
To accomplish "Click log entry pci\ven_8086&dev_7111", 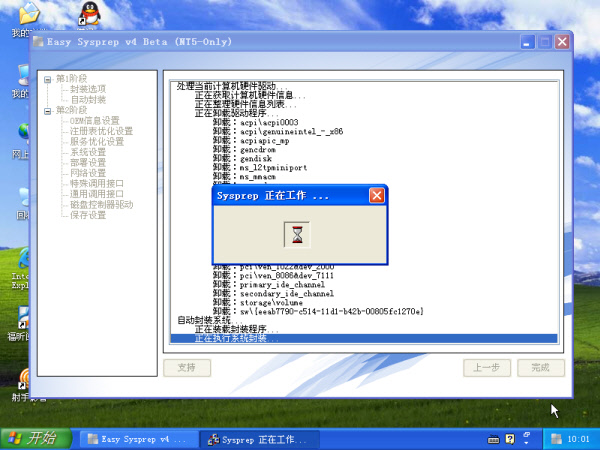I will point(273,276).
